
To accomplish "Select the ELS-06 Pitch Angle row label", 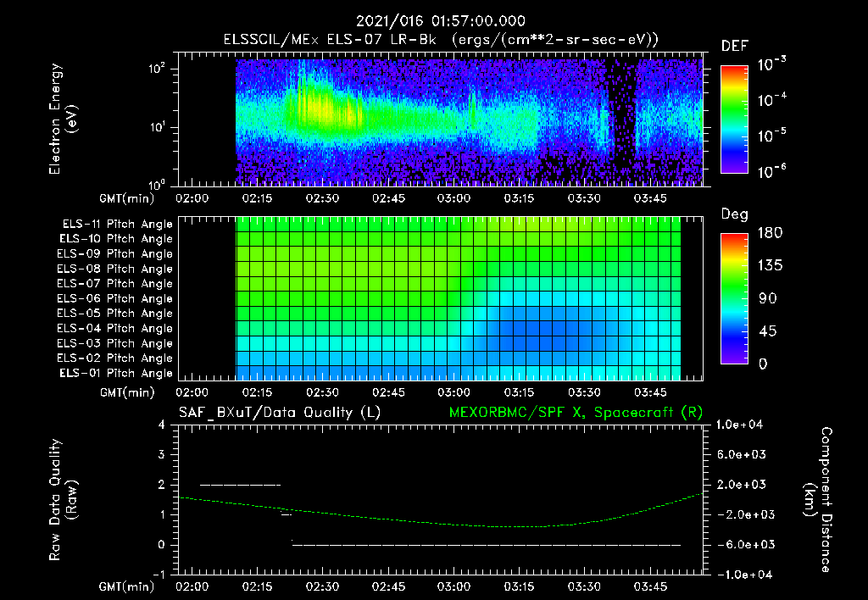I will [115, 298].
